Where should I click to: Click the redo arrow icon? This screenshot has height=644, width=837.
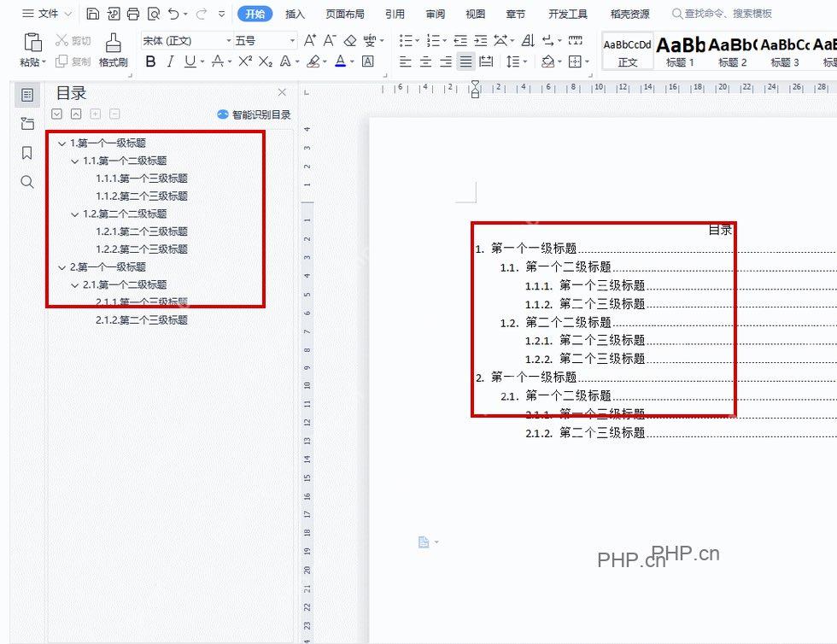[x=202, y=14]
